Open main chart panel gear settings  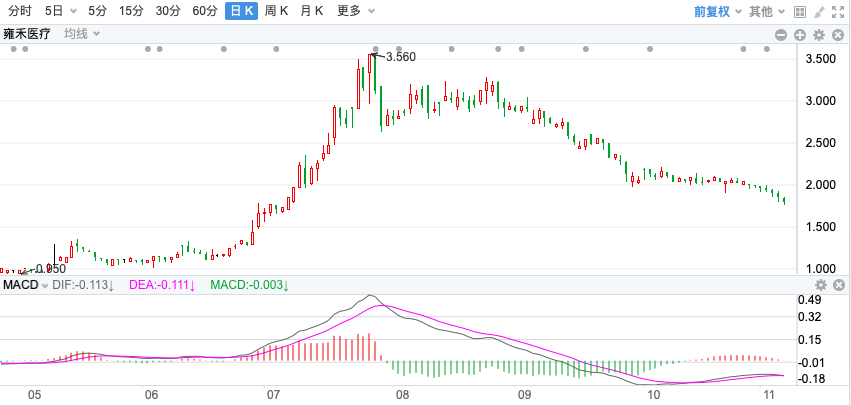[x=818, y=34]
